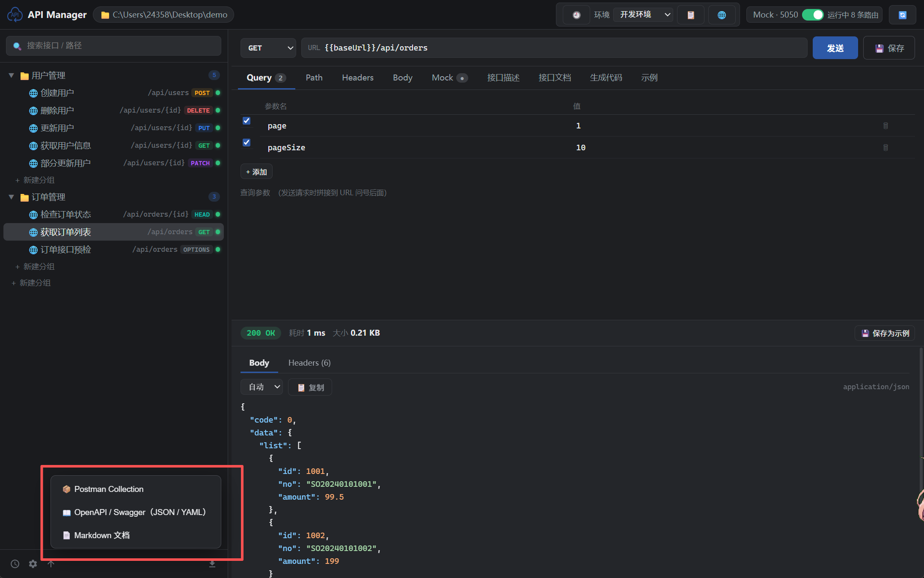Collapse the 订单管理 group
This screenshot has height=578, width=924.
[x=12, y=197]
